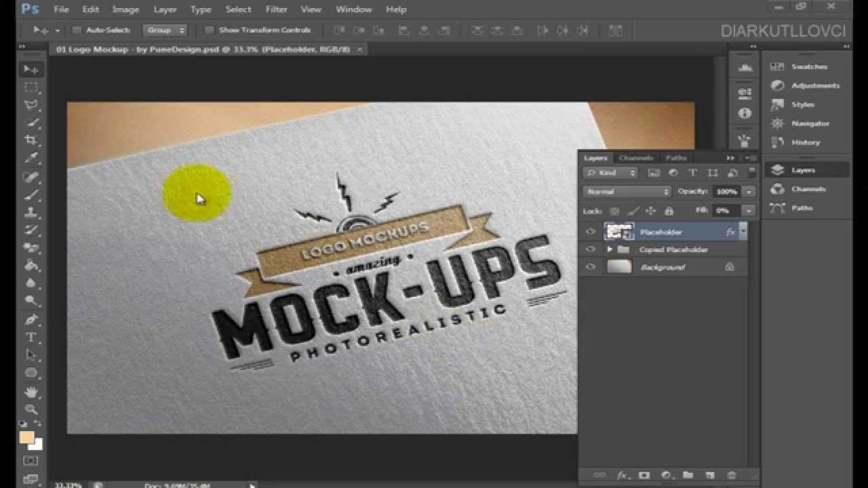Open the Group auto-select dropdown
868x488 pixels.
[x=164, y=30]
